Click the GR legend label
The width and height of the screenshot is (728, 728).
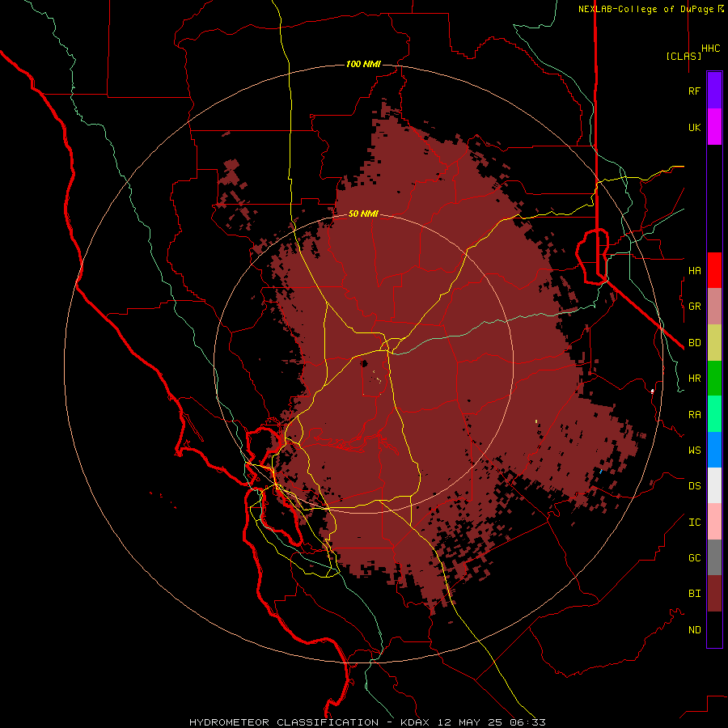click(694, 307)
